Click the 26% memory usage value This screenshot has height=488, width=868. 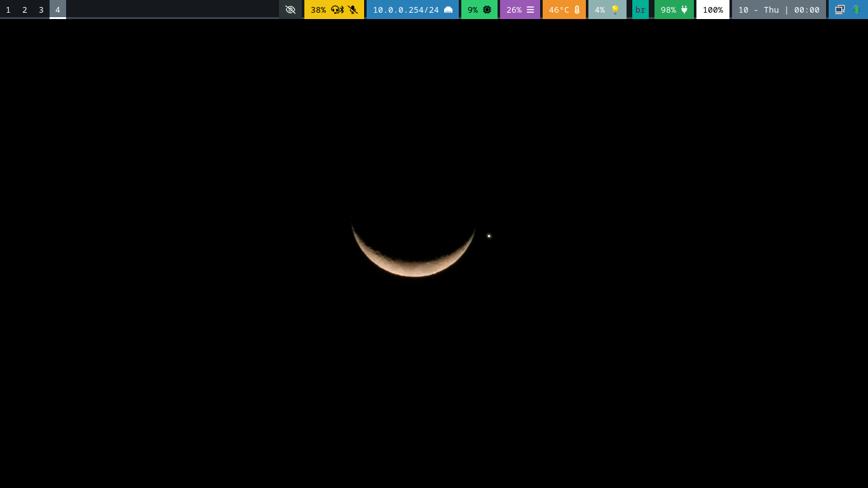pos(514,10)
